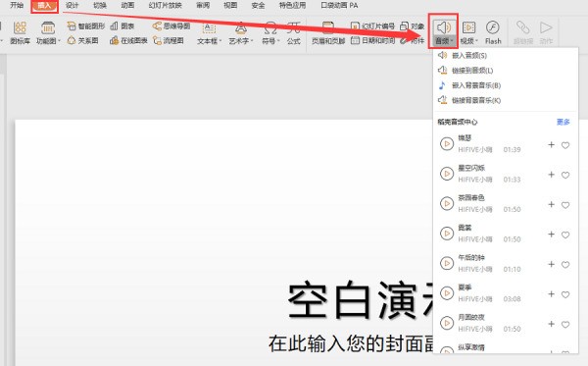Add the 星空闪烁 track with plus
Image resolution: width=588 pixels, height=366 pixels.
551,175
